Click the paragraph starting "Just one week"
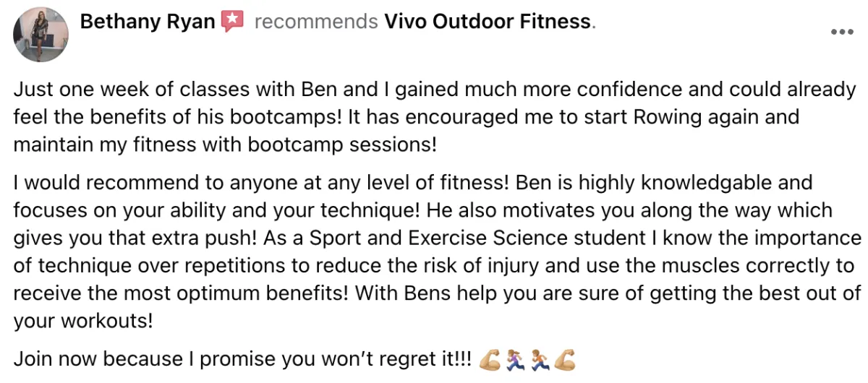868x383 pixels. point(435,116)
